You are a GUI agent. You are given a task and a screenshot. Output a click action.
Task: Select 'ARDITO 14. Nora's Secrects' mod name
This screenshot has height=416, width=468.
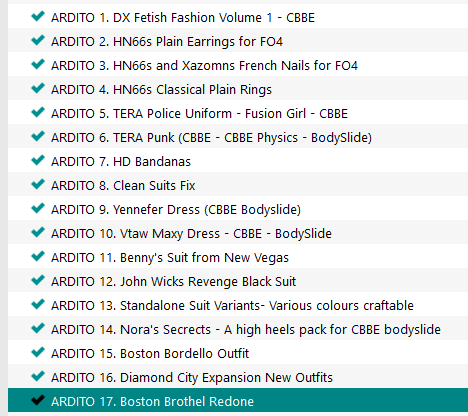(246, 330)
